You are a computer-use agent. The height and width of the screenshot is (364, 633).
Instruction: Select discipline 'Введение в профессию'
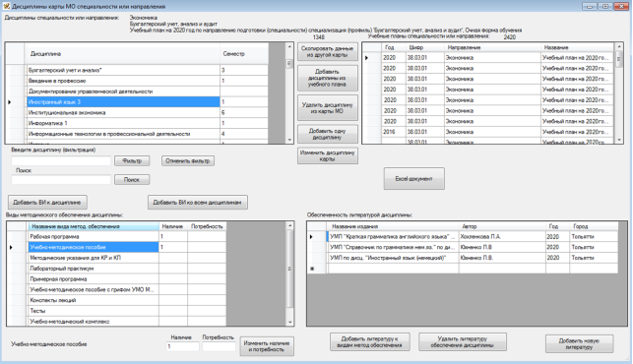(137, 81)
